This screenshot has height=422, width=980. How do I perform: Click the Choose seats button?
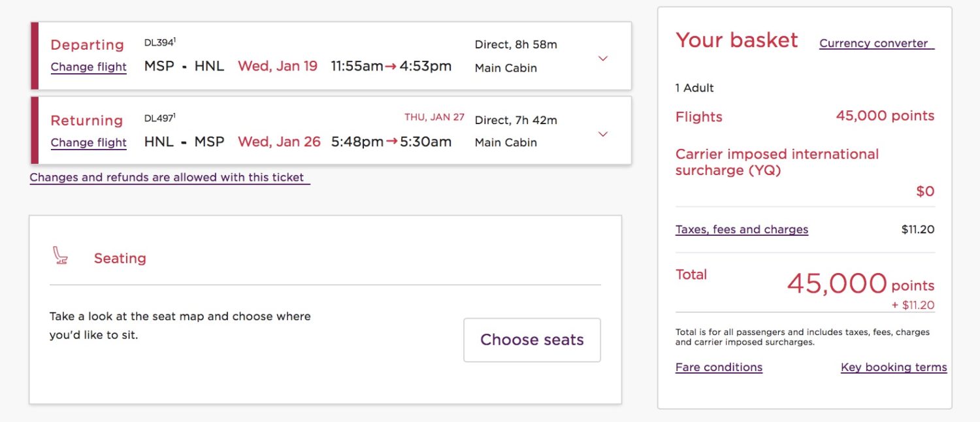[x=531, y=340]
